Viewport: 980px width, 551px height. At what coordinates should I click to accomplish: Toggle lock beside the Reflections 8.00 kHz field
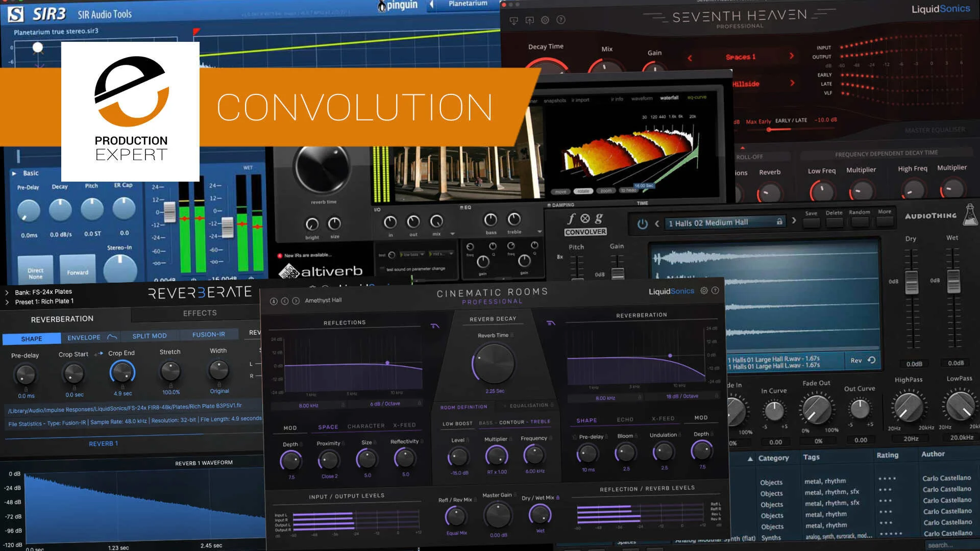tap(343, 405)
